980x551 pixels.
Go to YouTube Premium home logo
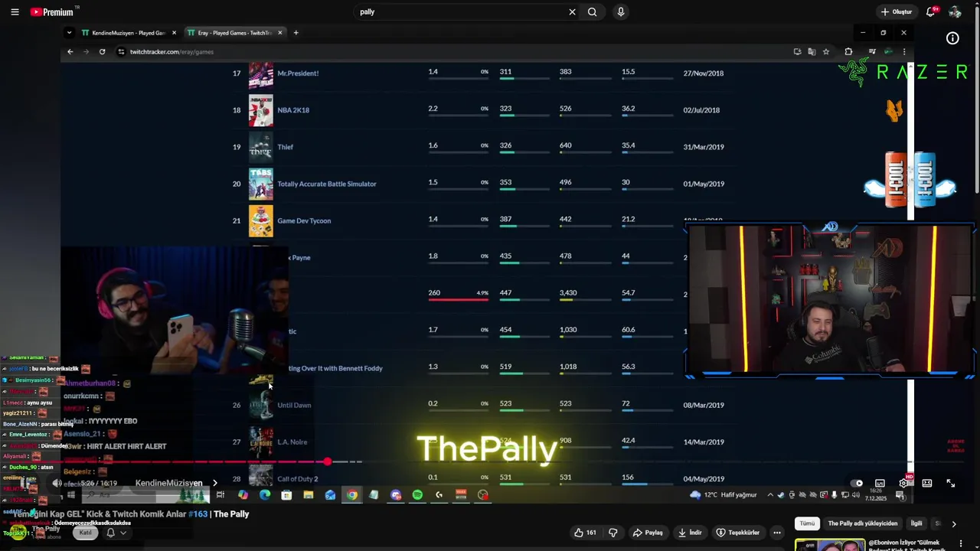52,12
